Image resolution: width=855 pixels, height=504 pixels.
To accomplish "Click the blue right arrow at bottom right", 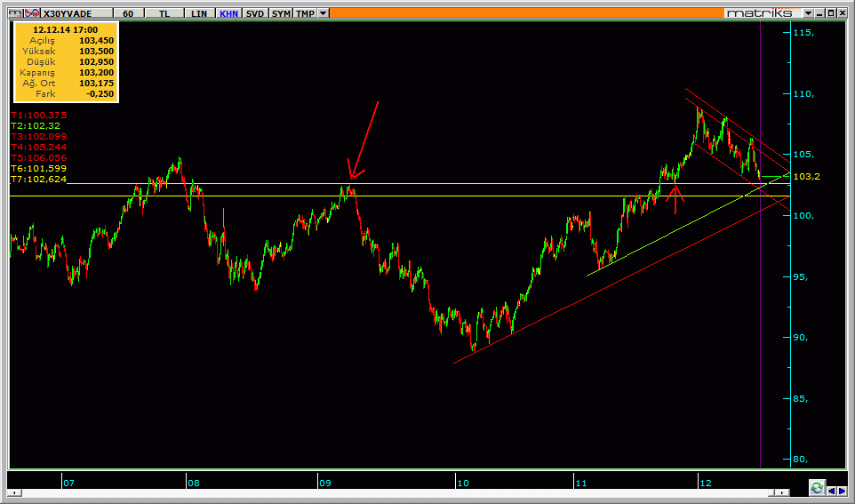I will click(x=841, y=490).
